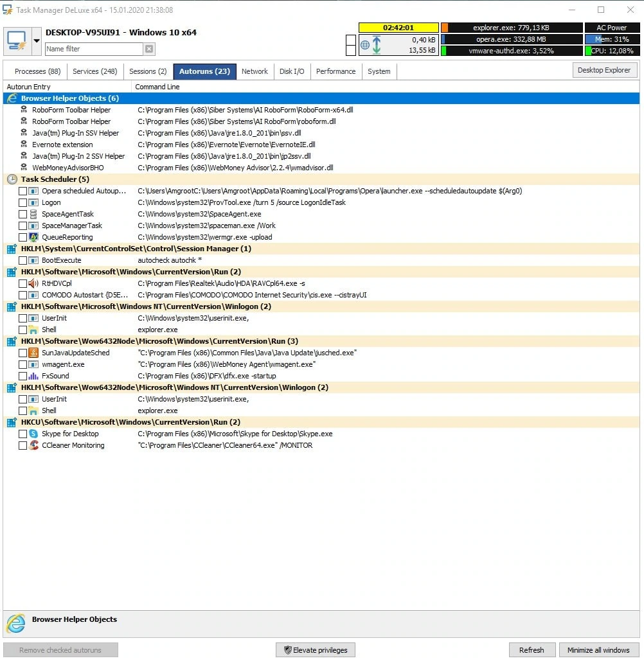Click the RtHDVCpl speaker icon

33,283
